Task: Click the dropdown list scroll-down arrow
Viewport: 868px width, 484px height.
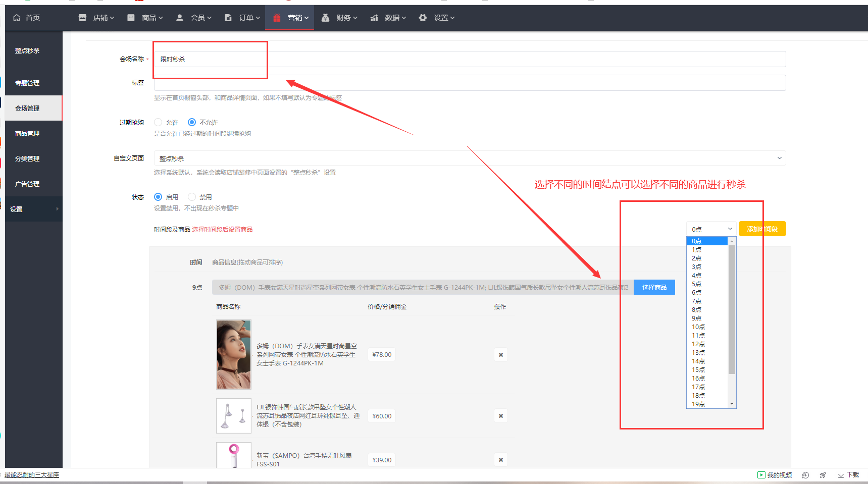Action: [x=732, y=404]
